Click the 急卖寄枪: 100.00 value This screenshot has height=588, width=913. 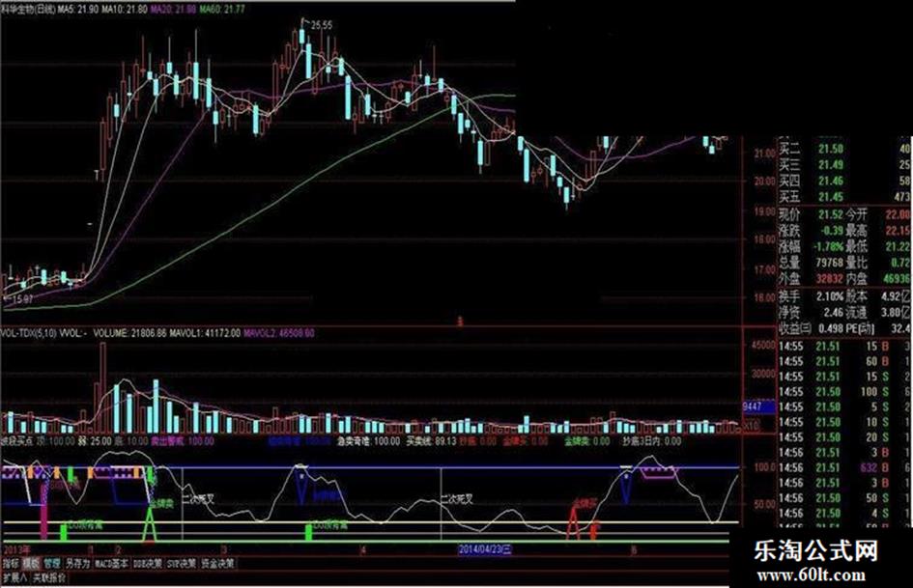point(369,441)
